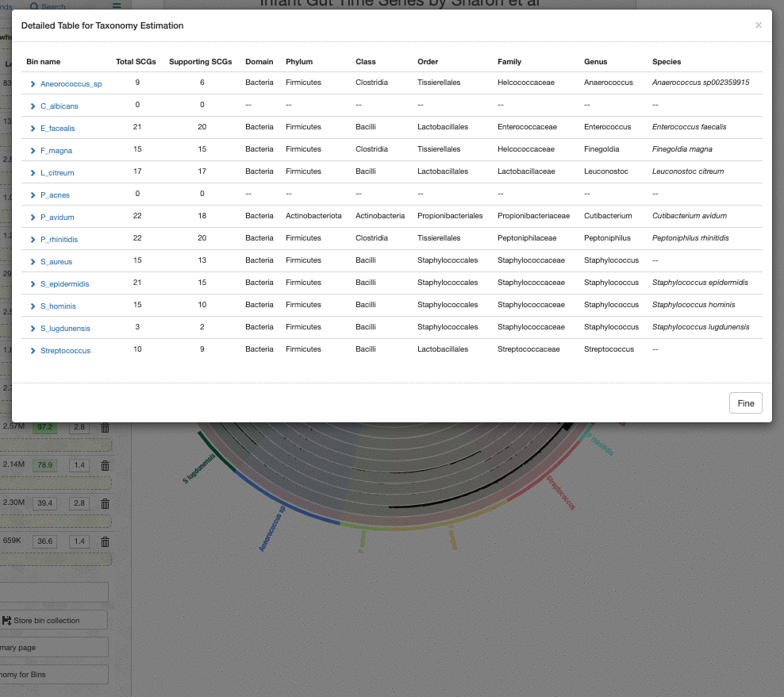Select the Cutibacterium avidum species cell
784x697 pixels.
(689, 216)
